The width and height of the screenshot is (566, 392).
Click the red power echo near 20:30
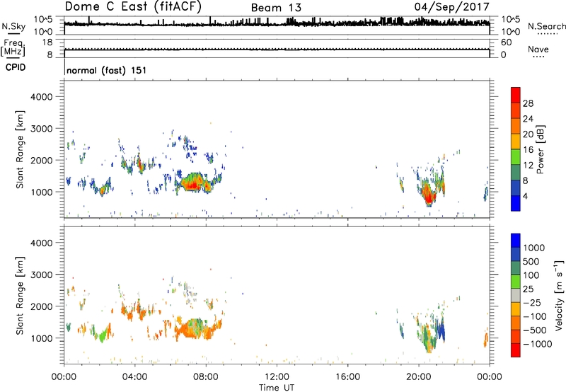click(429, 197)
